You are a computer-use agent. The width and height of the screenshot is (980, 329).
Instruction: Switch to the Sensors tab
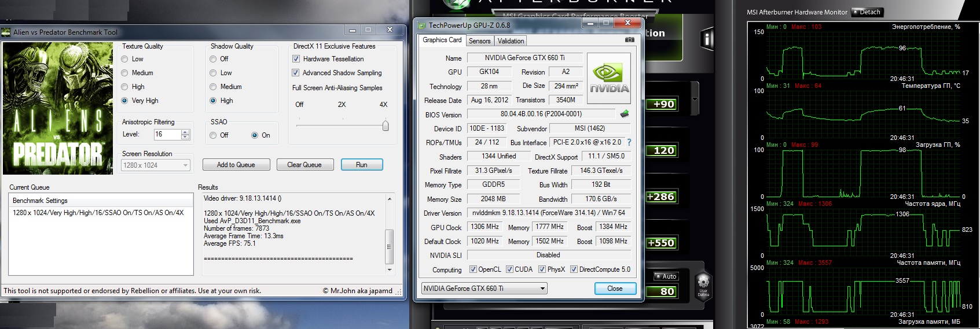[x=479, y=41]
